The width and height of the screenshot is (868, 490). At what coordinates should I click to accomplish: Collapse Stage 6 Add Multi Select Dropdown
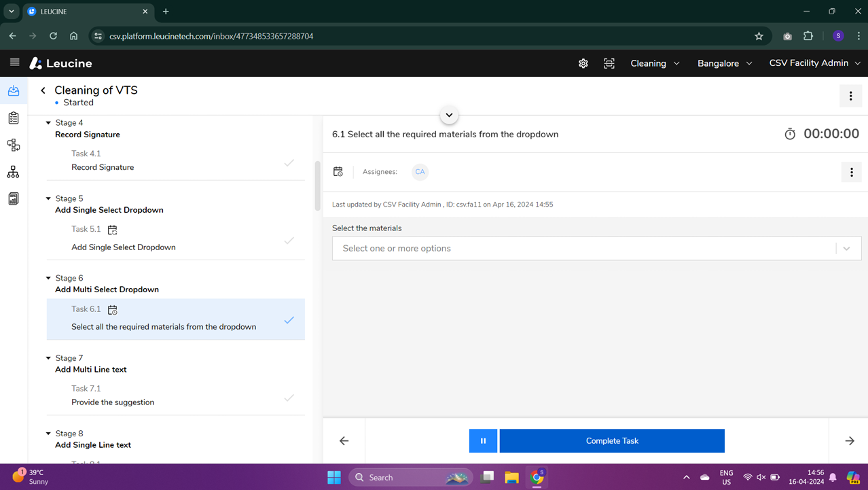pyautogui.click(x=48, y=277)
